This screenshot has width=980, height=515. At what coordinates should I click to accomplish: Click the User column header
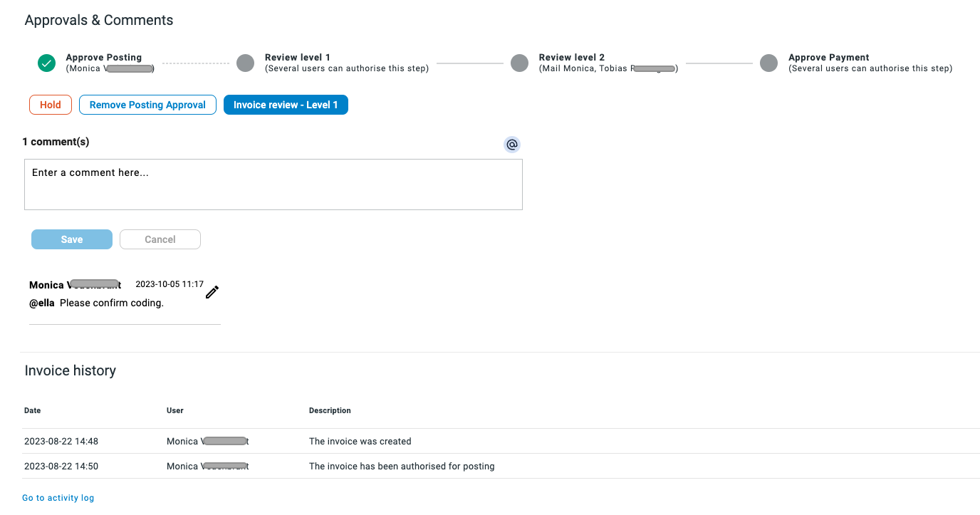click(175, 410)
